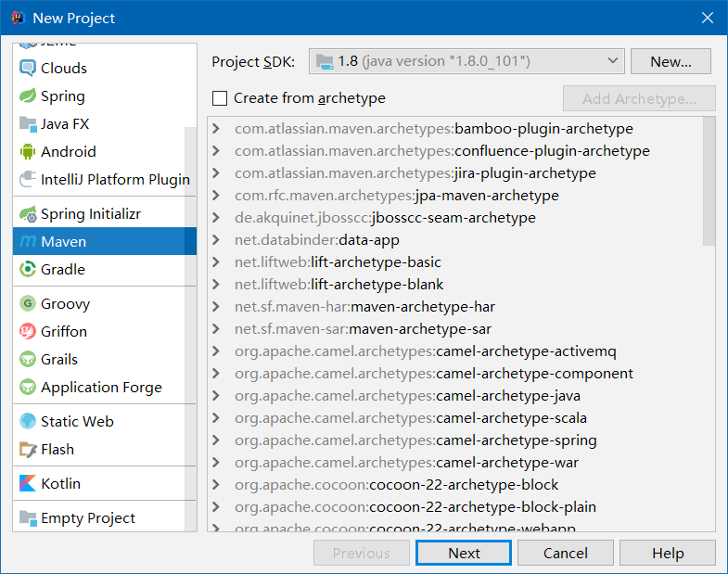
Task: Click the Spring leaf icon
Action: [28, 96]
